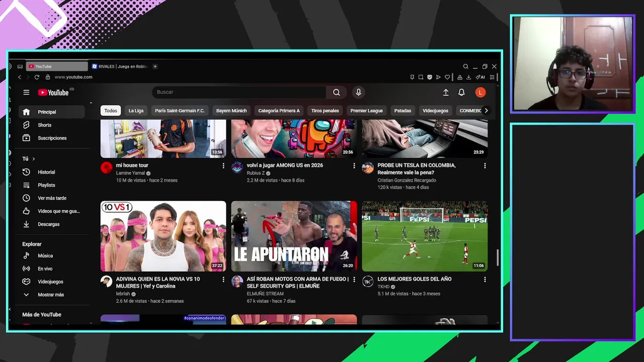Bookmark page with the heart icon
Image resolution: width=644 pixels, height=362 pixels.
coord(447,77)
